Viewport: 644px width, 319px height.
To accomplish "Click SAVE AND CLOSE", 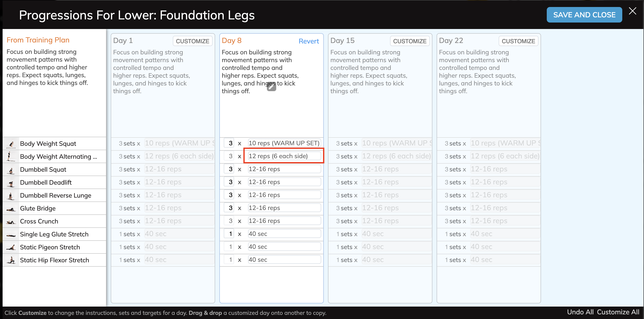I will [584, 15].
